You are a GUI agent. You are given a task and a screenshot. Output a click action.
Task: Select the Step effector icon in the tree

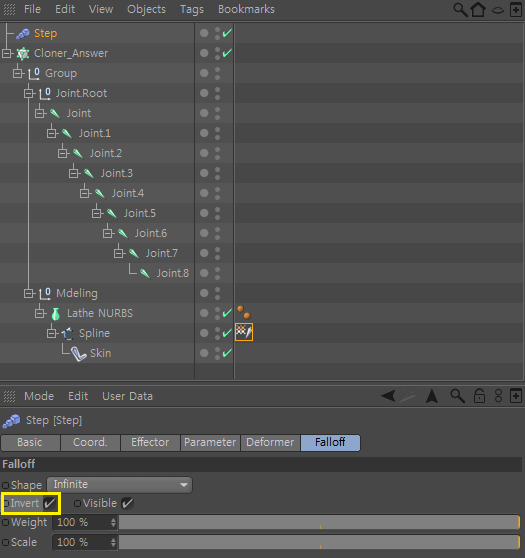(x=23, y=33)
